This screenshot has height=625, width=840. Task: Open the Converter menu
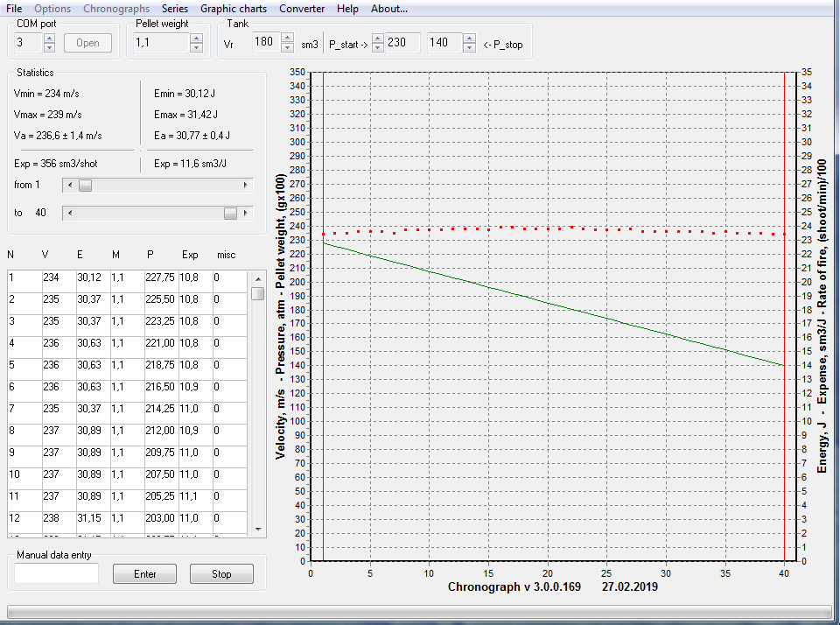[x=302, y=9]
